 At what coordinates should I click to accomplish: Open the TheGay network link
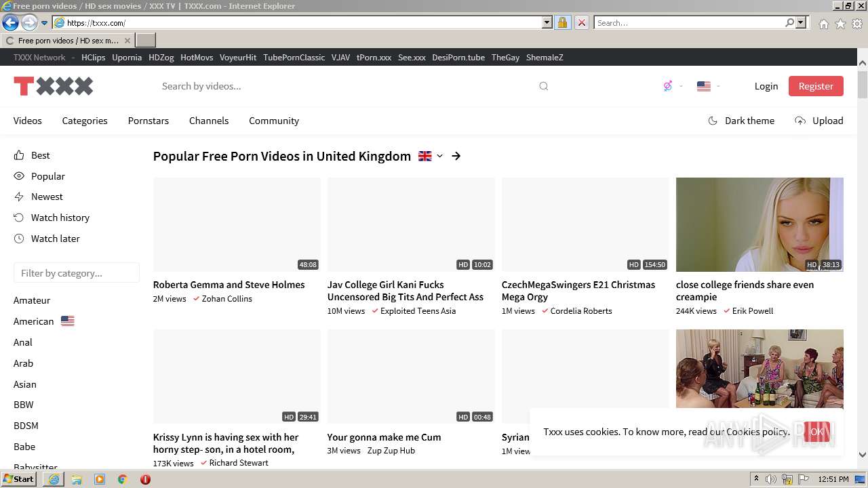pyautogui.click(x=505, y=58)
